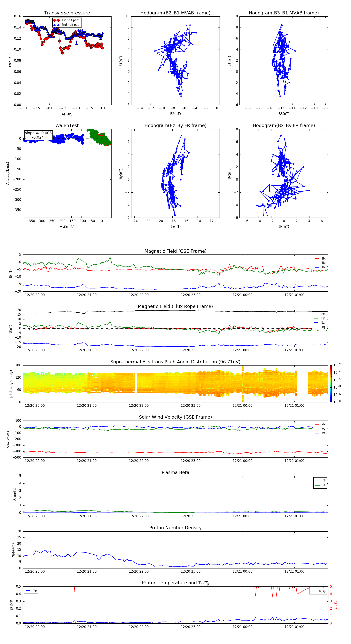Click the 'V_A(km/s)' x-axis label of WalenTest

[67, 227]
